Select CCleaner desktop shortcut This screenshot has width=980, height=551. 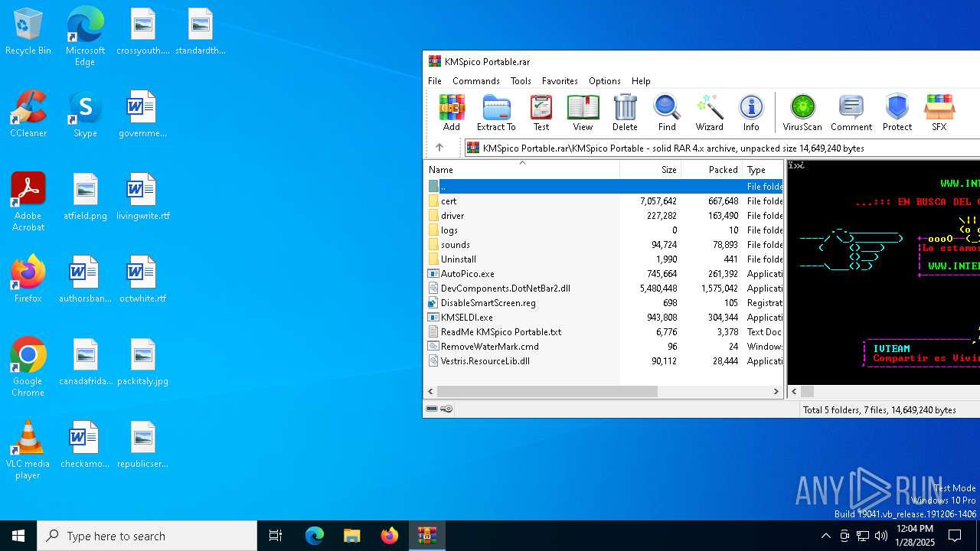point(28,114)
